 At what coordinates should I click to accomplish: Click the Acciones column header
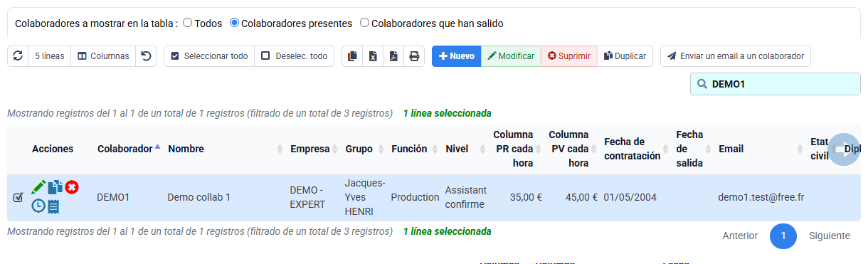53,149
